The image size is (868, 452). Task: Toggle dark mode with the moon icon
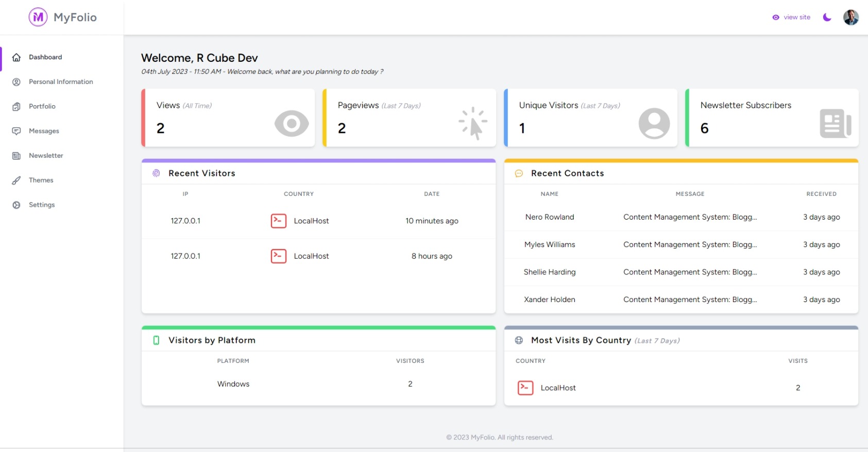pyautogui.click(x=827, y=17)
